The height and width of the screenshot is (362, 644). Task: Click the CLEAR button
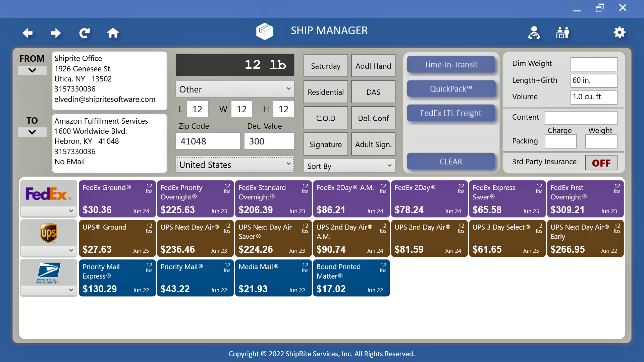tap(451, 161)
